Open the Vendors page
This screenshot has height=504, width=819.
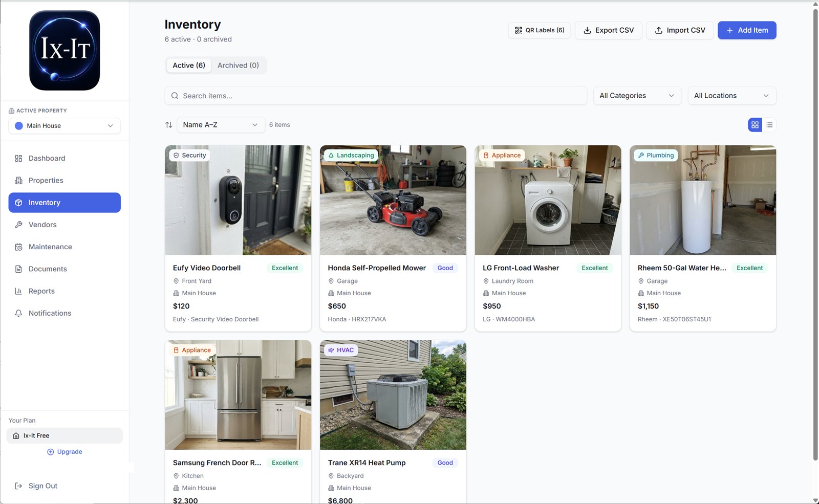click(64, 225)
